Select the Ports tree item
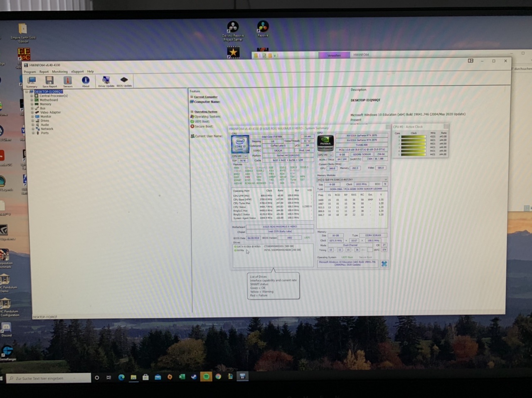 coord(44,133)
